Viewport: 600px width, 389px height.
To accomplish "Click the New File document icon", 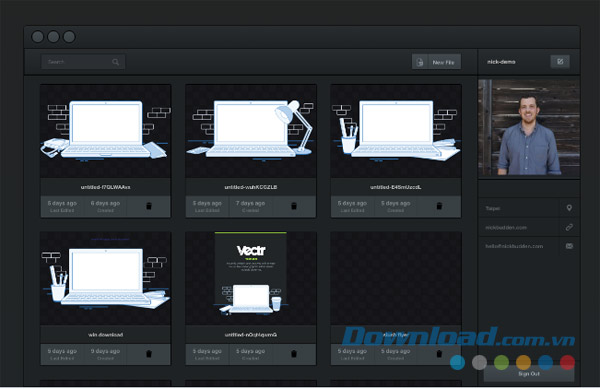I will [x=420, y=62].
